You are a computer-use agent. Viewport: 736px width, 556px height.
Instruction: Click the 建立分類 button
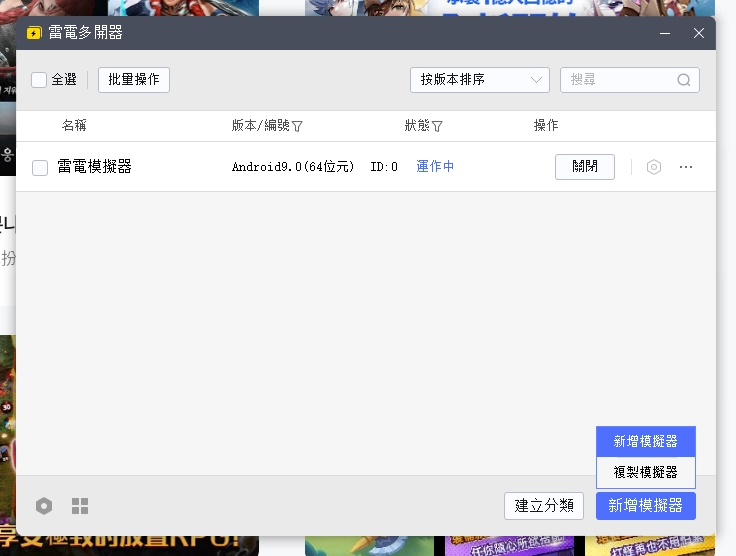coord(544,506)
